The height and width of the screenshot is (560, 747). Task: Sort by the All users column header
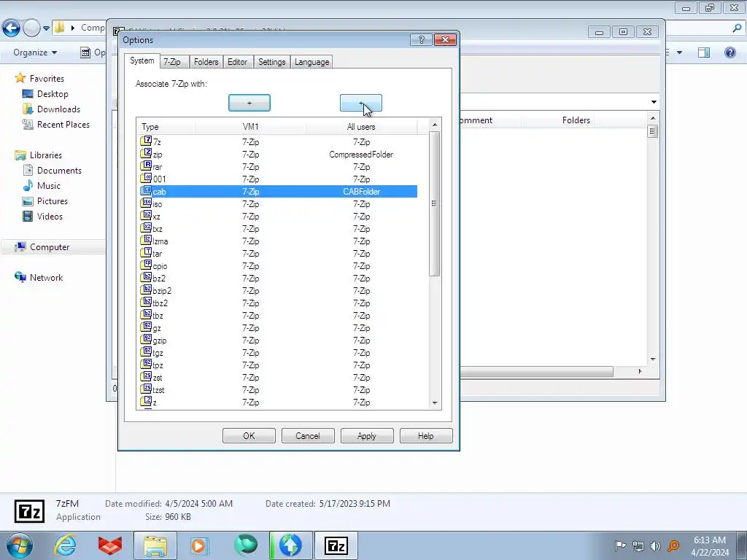[x=361, y=127]
